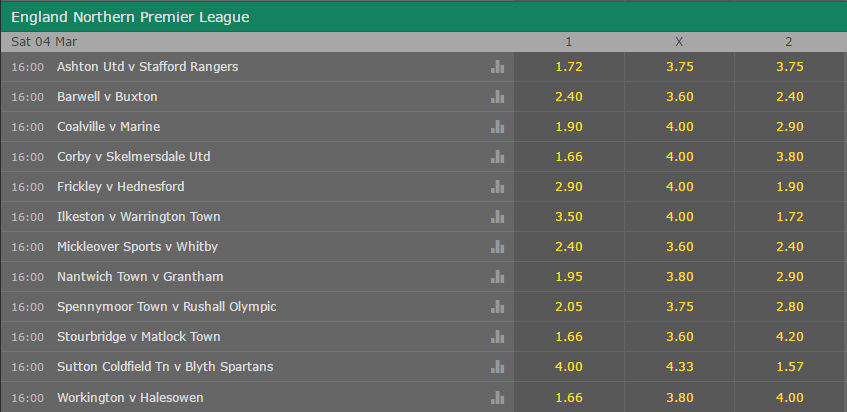
Task: Select home odds 2.05 for Spennymoor Town
Action: pos(569,306)
